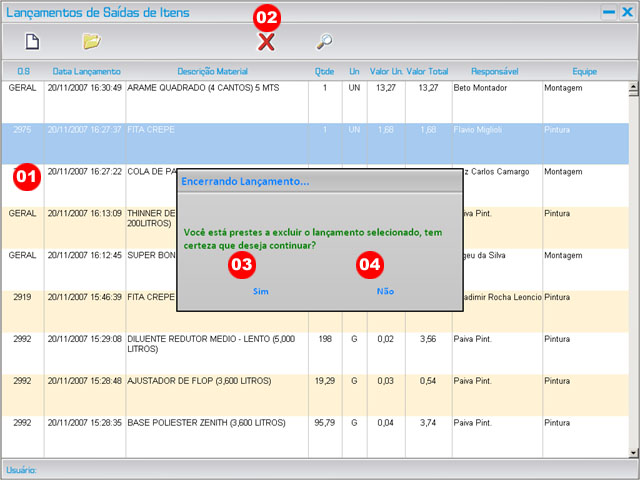
Task: Click the new document icon in toolbar
Action: tap(32, 41)
